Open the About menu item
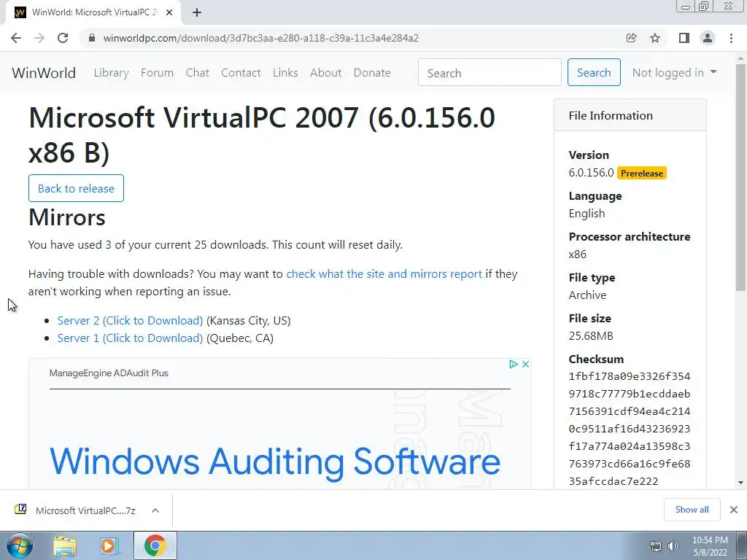This screenshot has width=747, height=560. [x=326, y=73]
